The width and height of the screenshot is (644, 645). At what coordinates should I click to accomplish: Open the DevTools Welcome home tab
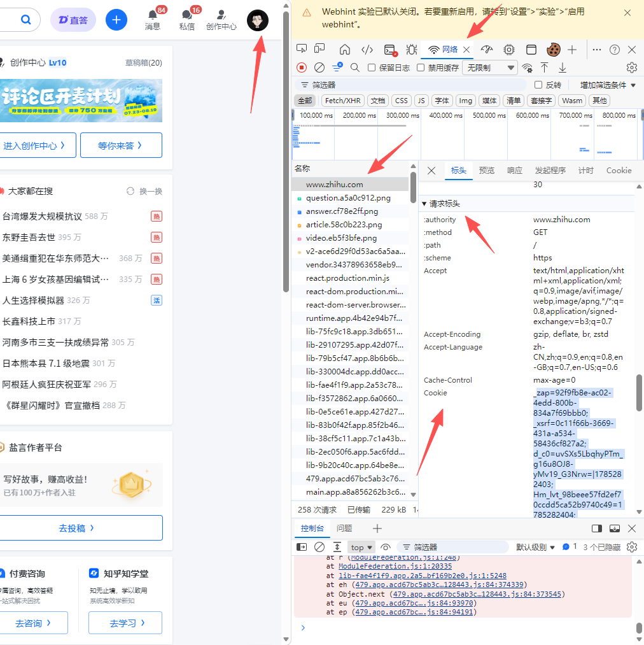pyautogui.click(x=345, y=50)
